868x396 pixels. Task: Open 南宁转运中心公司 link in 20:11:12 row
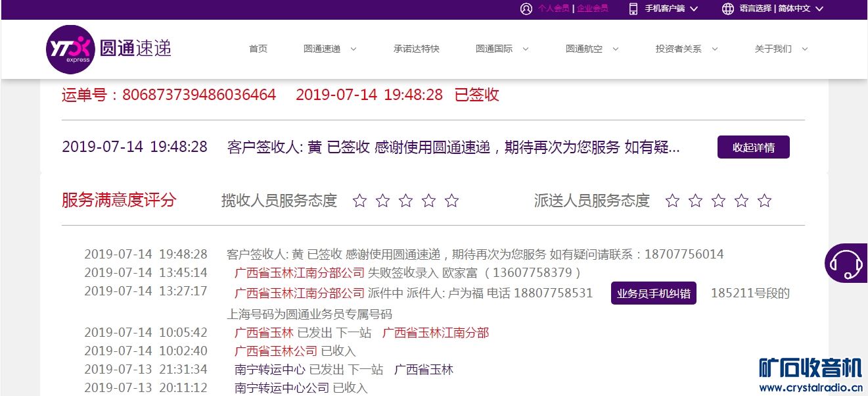pyautogui.click(x=282, y=388)
